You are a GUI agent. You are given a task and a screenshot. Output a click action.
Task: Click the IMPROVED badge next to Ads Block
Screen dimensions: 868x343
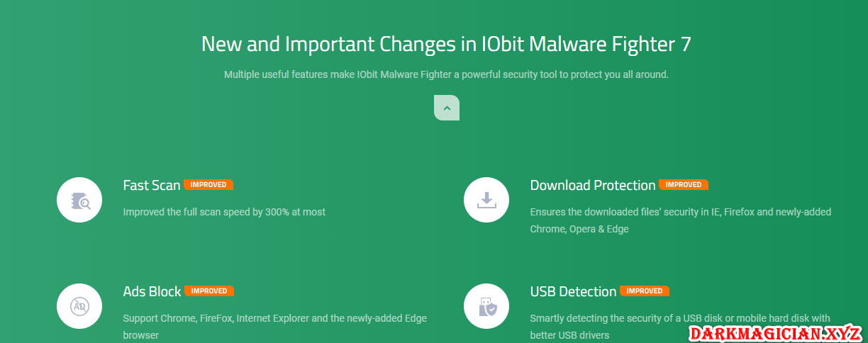209,291
